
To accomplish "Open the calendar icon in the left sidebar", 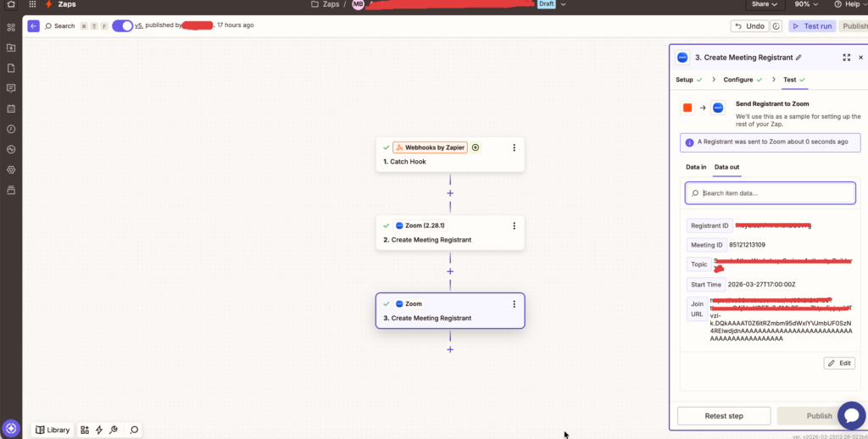I will click(10, 108).
